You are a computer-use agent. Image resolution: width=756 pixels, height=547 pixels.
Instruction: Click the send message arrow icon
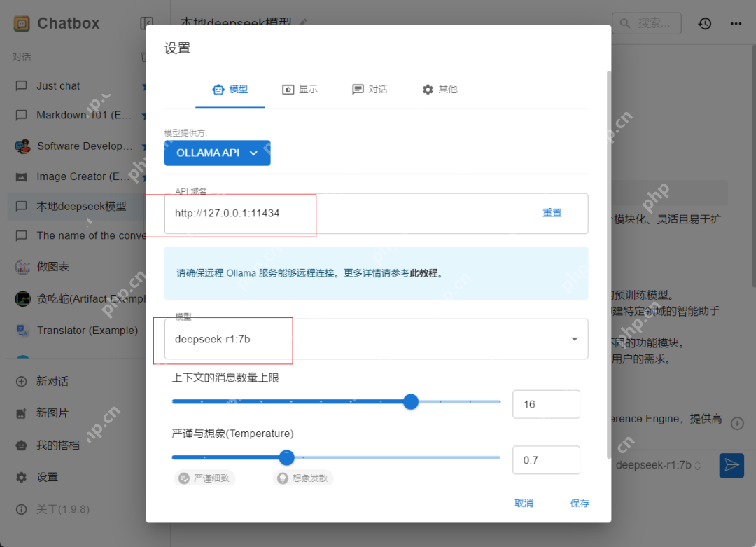[x=731, y=464]
